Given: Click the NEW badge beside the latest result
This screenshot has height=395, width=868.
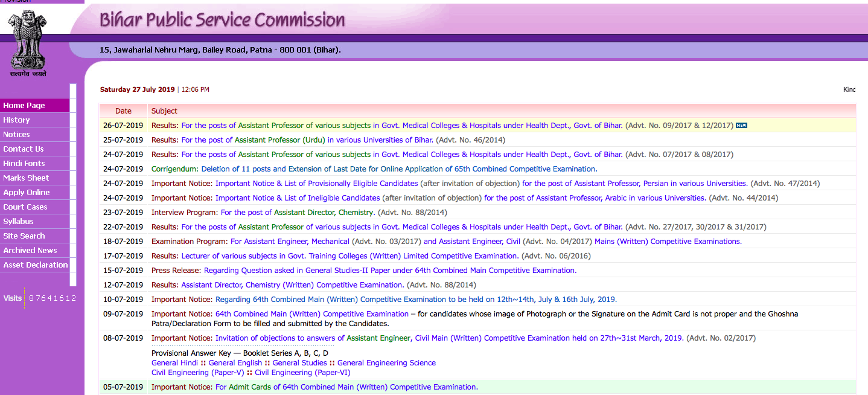Looking at the screenshot, I should (741, 126).
